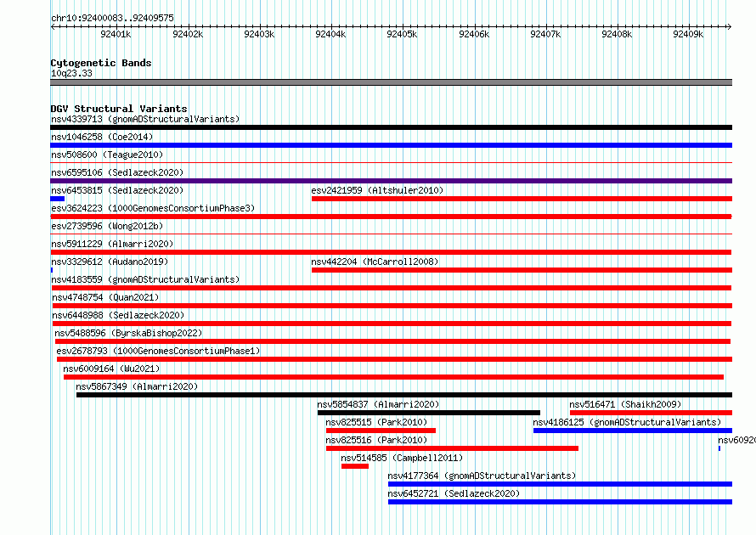Select the red nsv516471 Shaikh2009 bar
756x535 pixels.
point(651,413)
